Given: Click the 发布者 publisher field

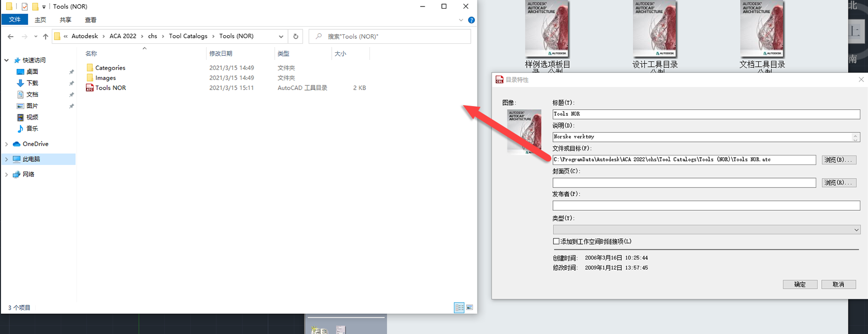Looking at the screenshot, I should click(x=706, y=206).
